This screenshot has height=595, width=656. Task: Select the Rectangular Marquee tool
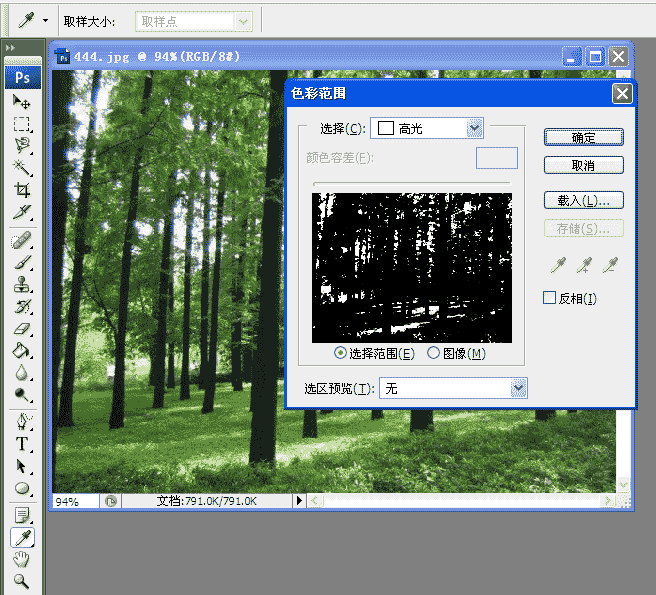(x=21, y=124)
